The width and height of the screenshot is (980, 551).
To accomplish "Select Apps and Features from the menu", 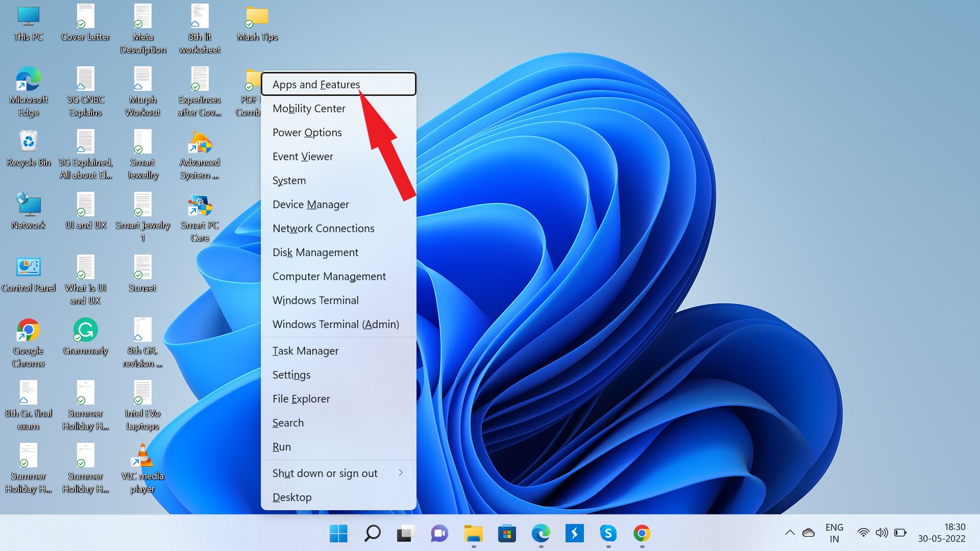I will point(316,84).
